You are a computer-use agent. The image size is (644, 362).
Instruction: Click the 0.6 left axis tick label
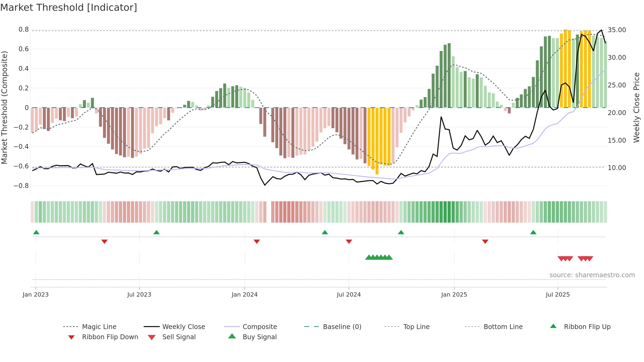24,49
